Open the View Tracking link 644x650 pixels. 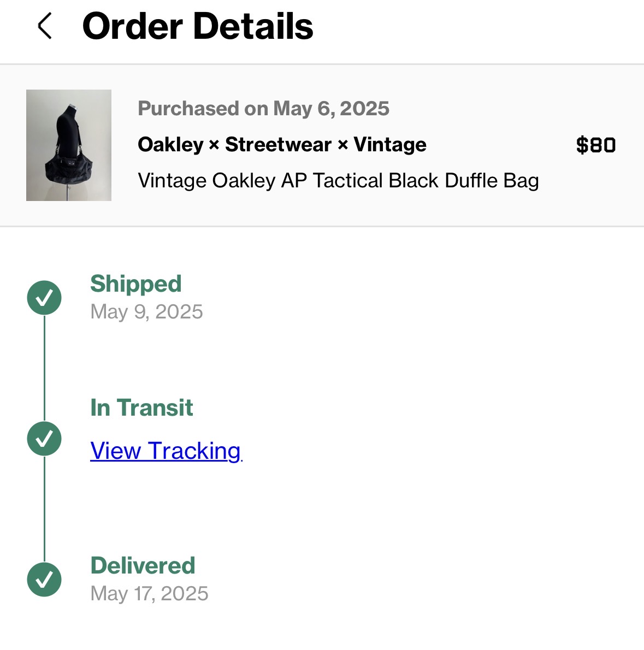[166, 451]
